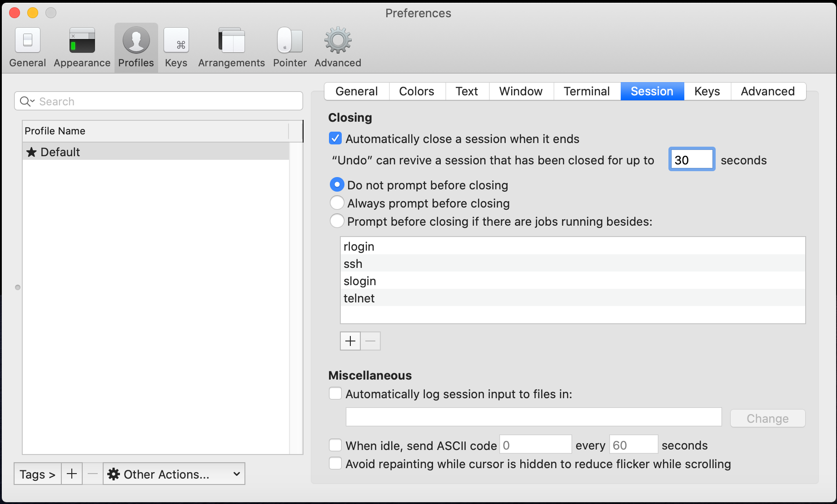This screenshot has height=504, width=837.
Task: Click the idle seconds interval field
Action: click(633, 445)
